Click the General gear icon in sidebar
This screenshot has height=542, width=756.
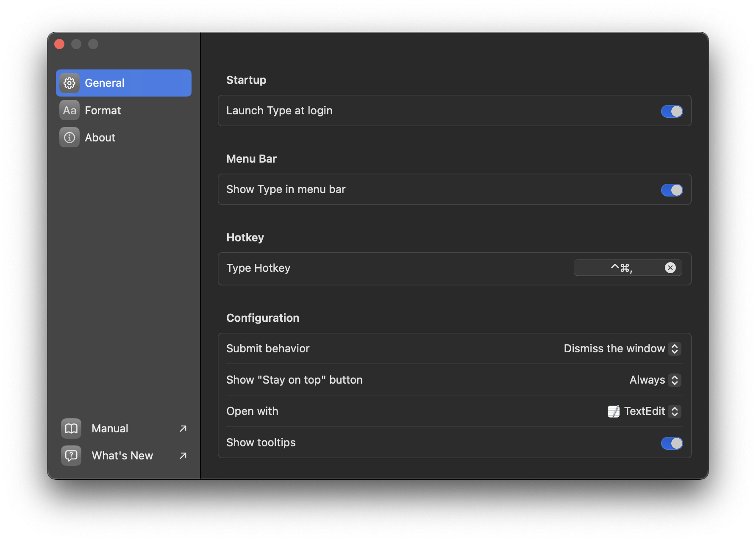[x=69, y=83]
